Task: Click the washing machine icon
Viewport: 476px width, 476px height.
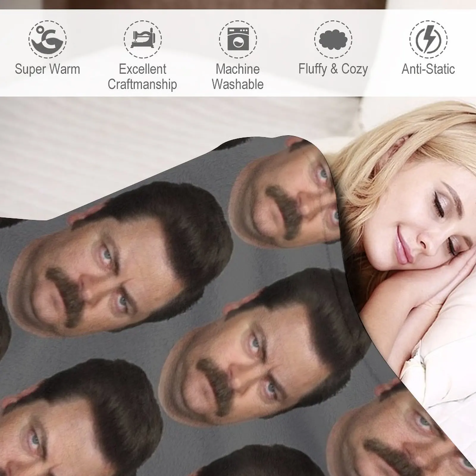Action: click(x=238, y=39)
